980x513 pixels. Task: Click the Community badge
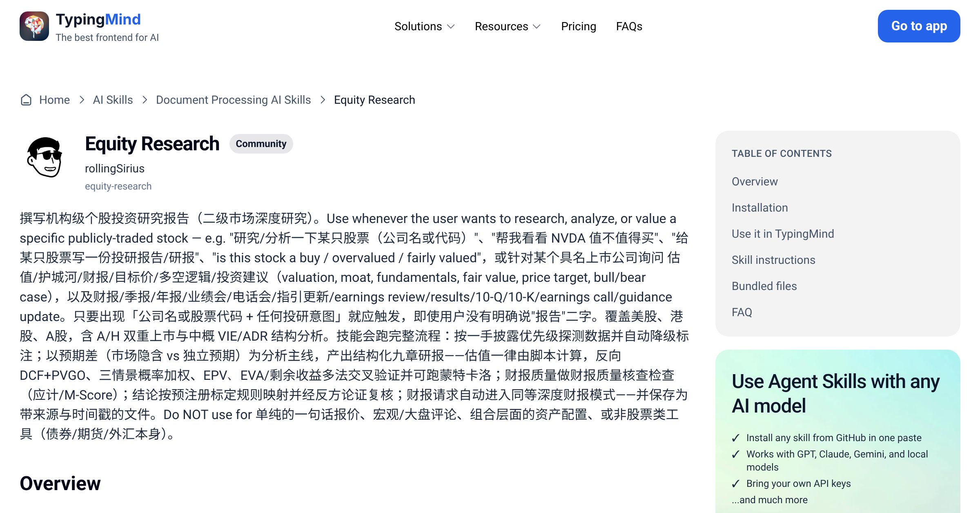point(261,144)
